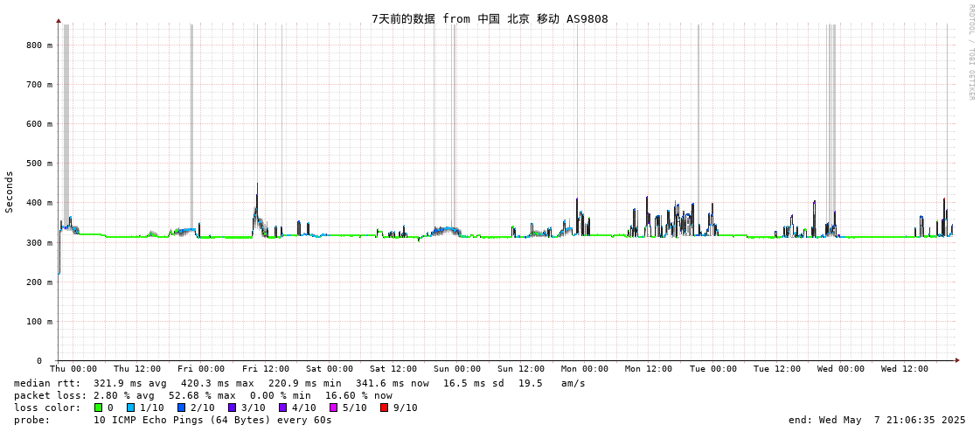The image size is (980, 432).
Task: Click the 'Seconds' vertical axis title
Action: pyautogui.click(x=10, y=192)
